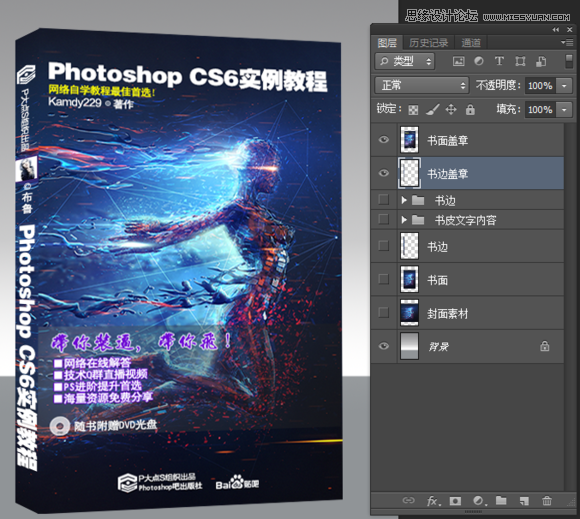This screenshot has height=519, width=580.
Task: Switch to the 历史记录 tab
Action: [x=429, y=43]
